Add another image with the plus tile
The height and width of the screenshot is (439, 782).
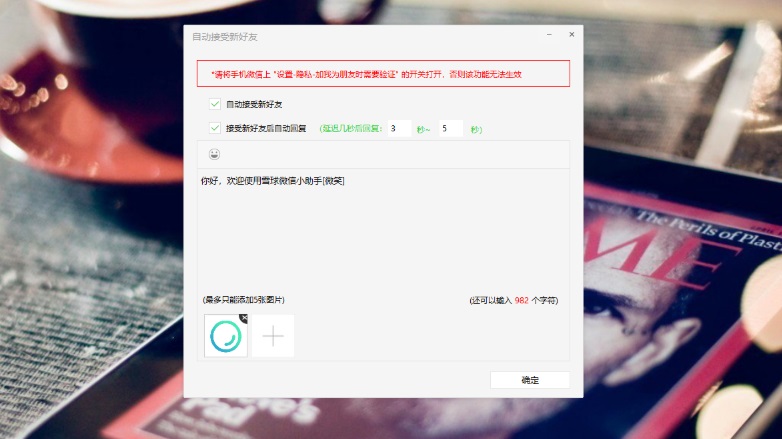(x=273, y=336)
